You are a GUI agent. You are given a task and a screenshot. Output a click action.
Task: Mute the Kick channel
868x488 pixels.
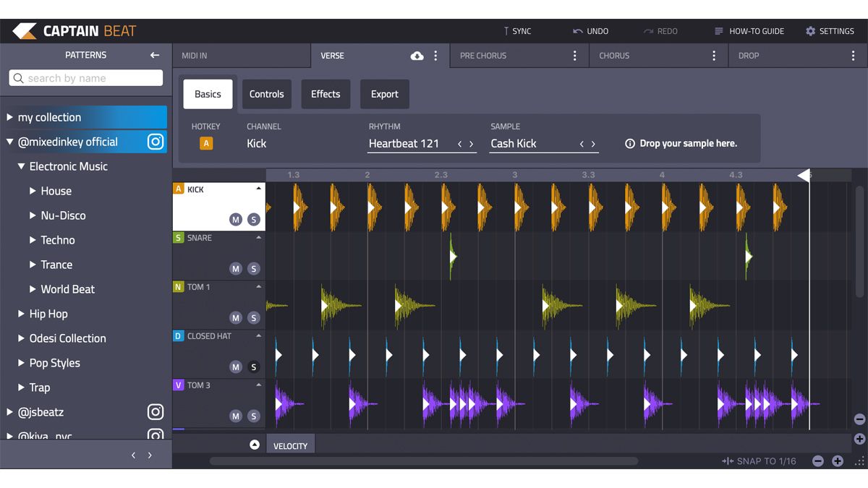236,220
